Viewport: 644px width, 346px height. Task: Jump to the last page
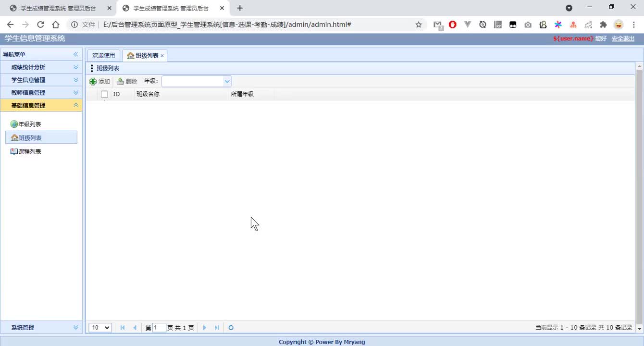[x=217, y=328]
